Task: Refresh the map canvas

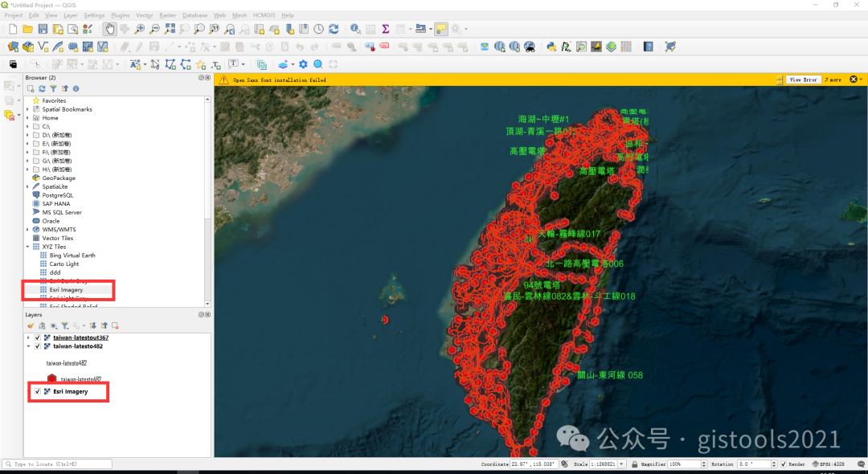Action: click(x=334, y=29)
